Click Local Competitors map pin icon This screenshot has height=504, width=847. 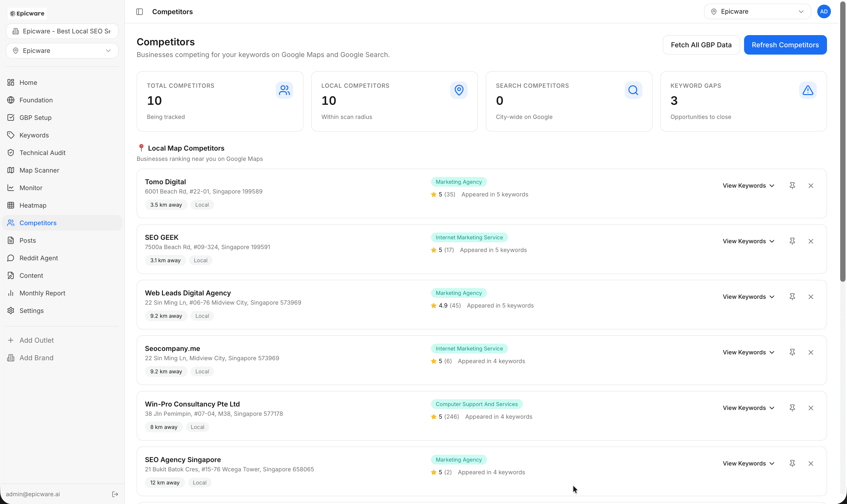click(459, 90)
